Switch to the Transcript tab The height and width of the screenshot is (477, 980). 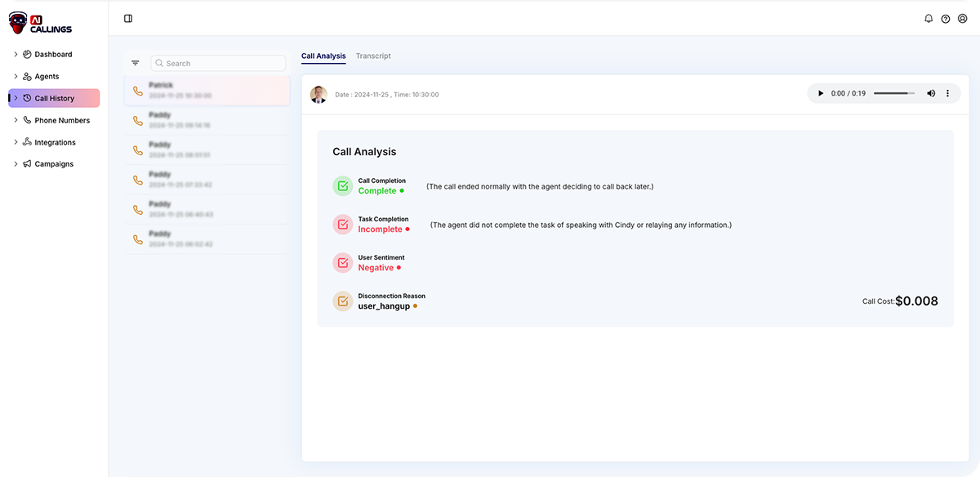click(x=373, y=56)
